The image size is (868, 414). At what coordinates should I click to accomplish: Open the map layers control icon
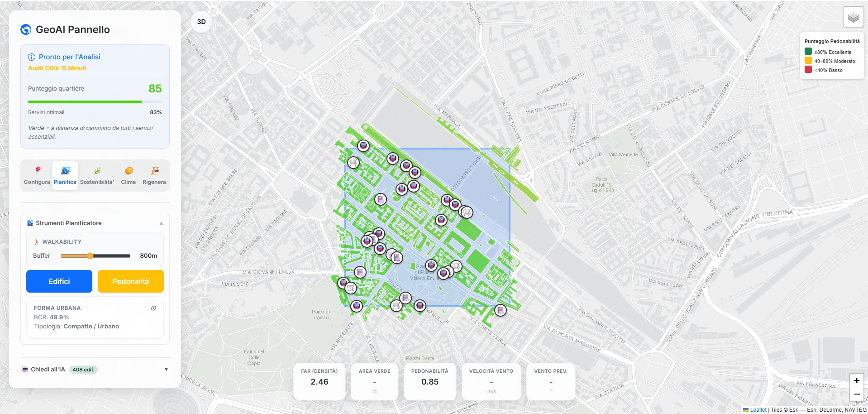pos(853,17)
